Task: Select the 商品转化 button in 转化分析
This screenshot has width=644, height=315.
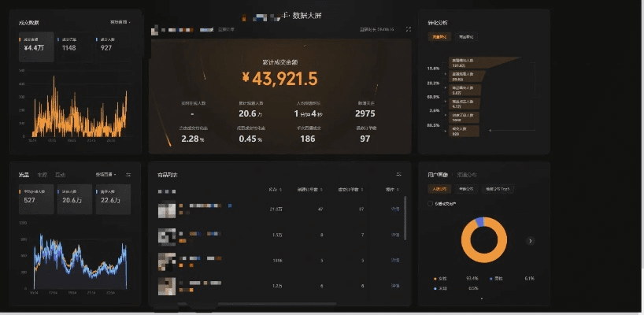Action: (466, 37)
